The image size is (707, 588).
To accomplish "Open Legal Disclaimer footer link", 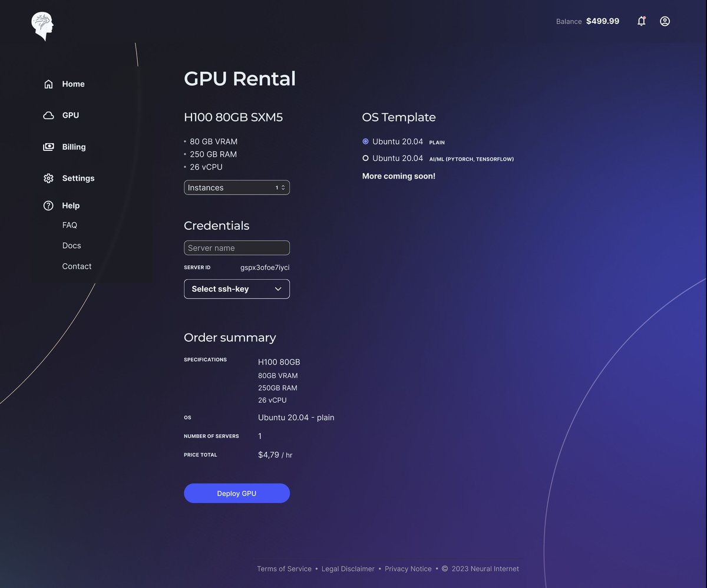I will point(348,569).
